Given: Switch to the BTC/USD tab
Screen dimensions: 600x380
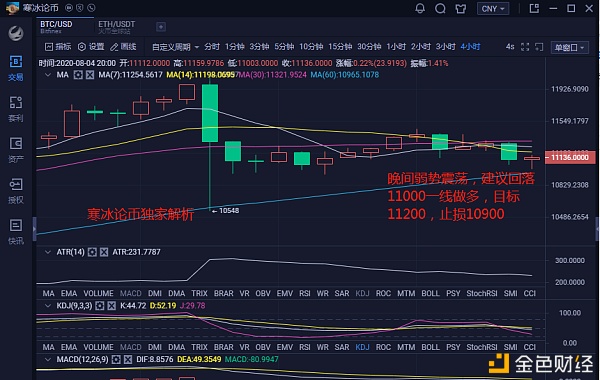Looking at the screenshot, I should coord(56,26).
